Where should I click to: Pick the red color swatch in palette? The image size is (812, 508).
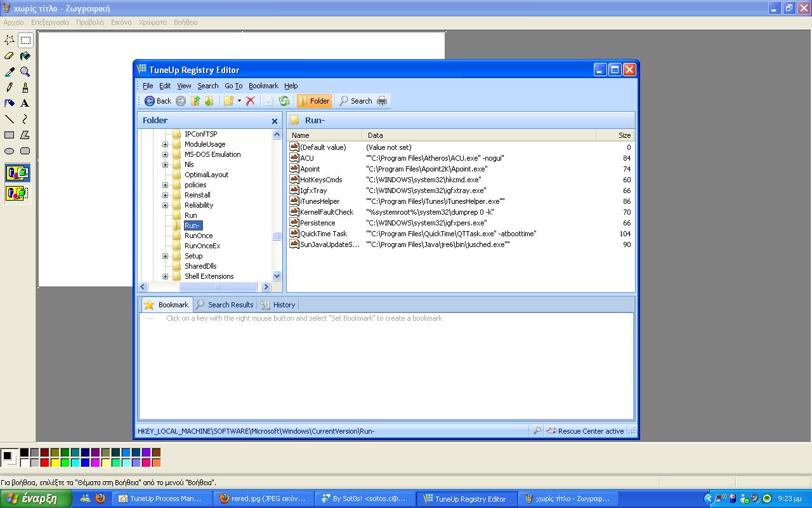[x=44, y=462]
